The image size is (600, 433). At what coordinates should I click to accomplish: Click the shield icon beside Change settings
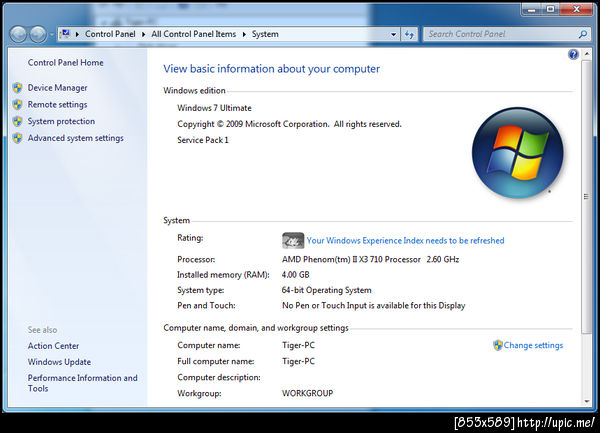(497, 345)
